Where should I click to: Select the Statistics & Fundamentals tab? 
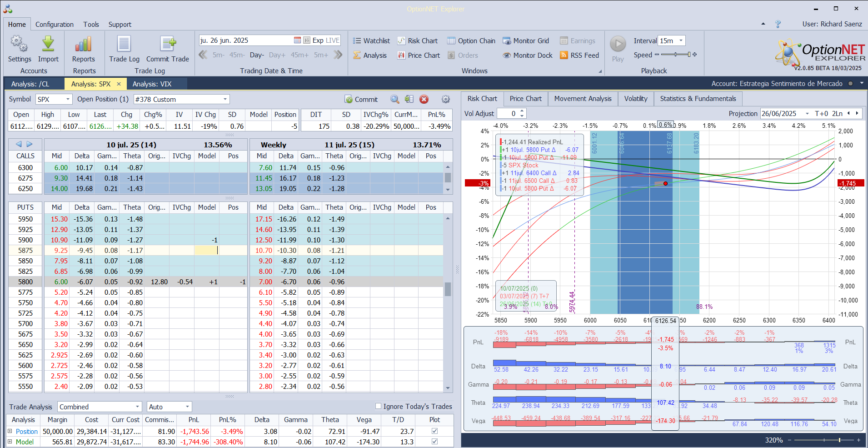tap(698, 99)
